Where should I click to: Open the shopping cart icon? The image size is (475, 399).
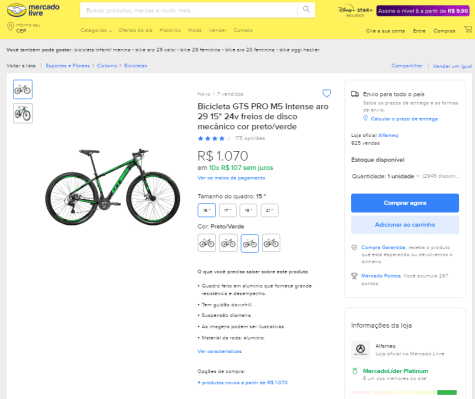[x=468, y=30]
